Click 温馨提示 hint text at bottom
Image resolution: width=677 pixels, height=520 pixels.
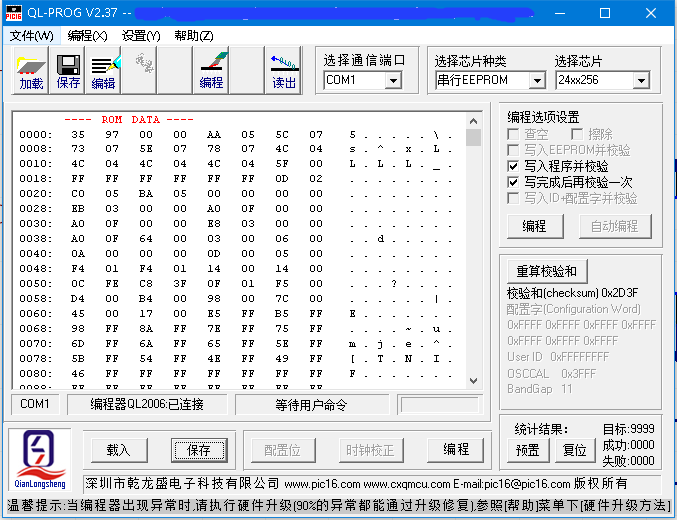(338, 505)
